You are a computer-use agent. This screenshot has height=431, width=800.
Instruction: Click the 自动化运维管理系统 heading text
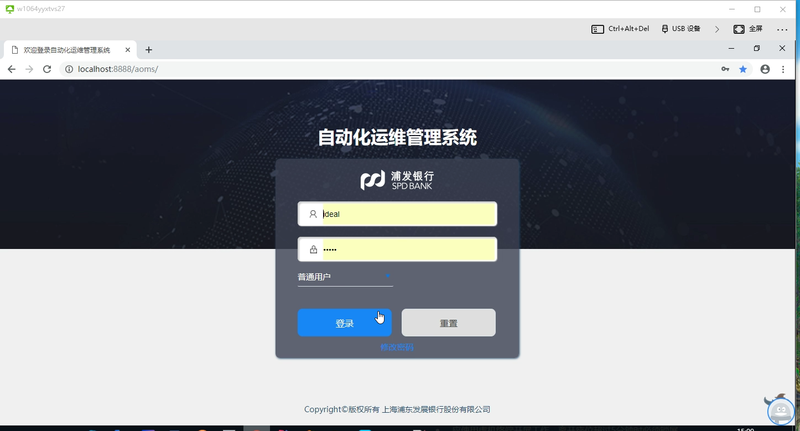coord(397,137)
